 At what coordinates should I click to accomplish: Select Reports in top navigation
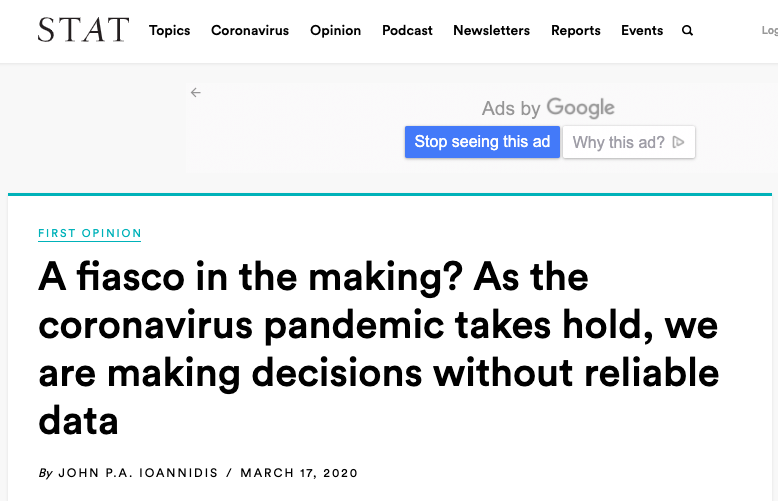(x=575, y=31)
